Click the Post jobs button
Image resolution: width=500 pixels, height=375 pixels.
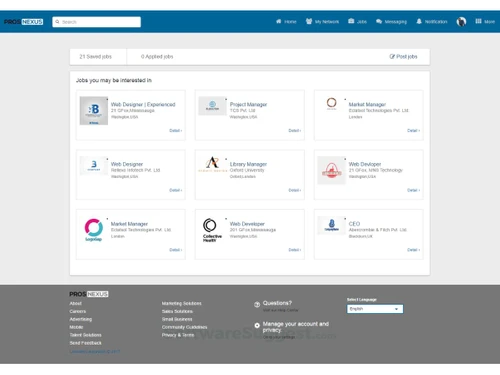coord(403,57)
